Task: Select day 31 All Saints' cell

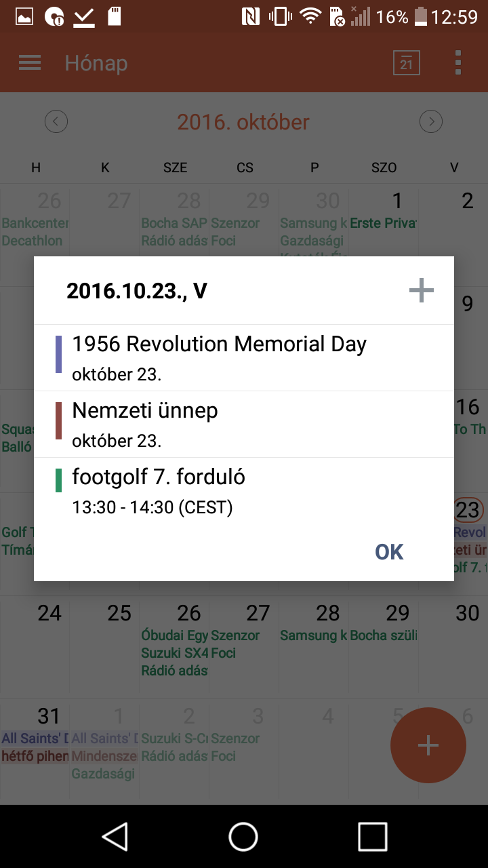Action: pyautogui.click(x=35, y=751)
